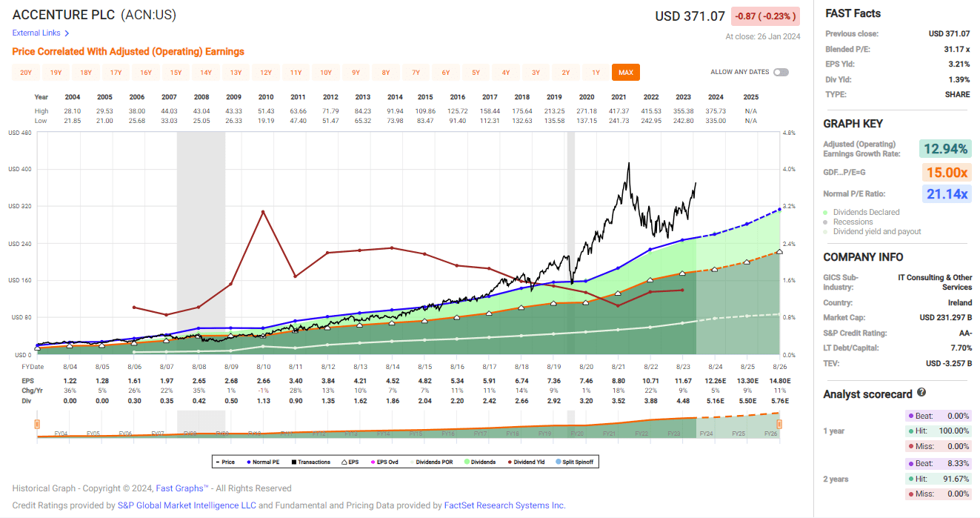Toggle the Allow Any Dates switch
Image resolution: width=980 pixels, height=518 pixels.
781,73
